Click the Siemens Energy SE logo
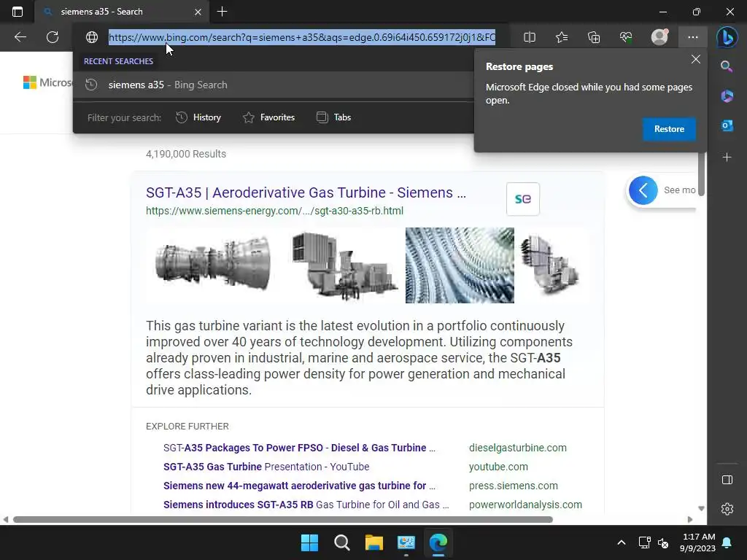Viewport: 747px width, 560px height. (522, 198)
